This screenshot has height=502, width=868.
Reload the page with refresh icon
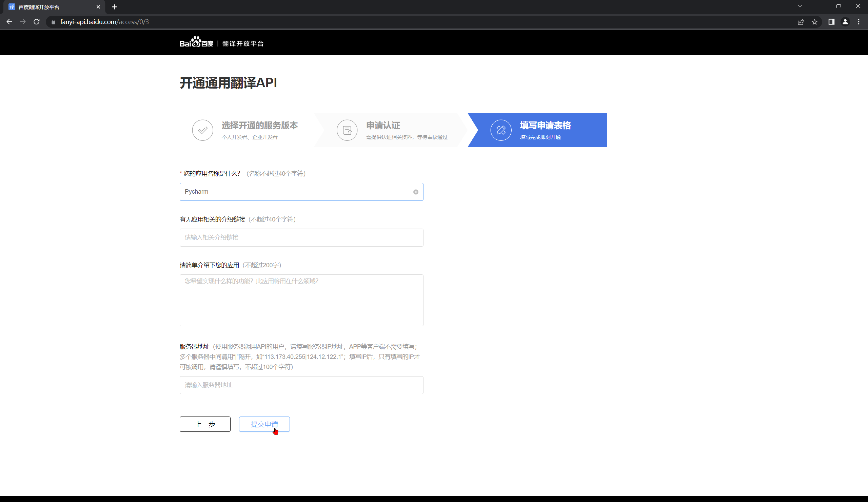tap(37, 22)
